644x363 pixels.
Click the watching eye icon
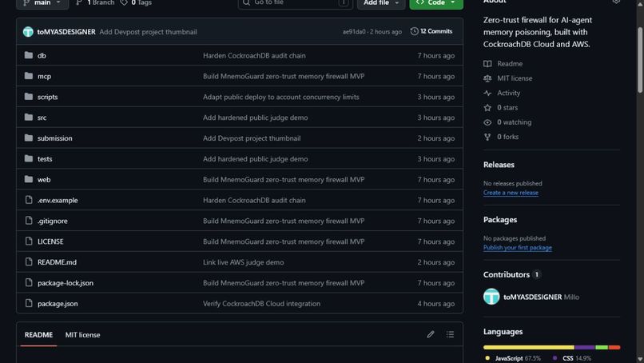pos(487,122)
